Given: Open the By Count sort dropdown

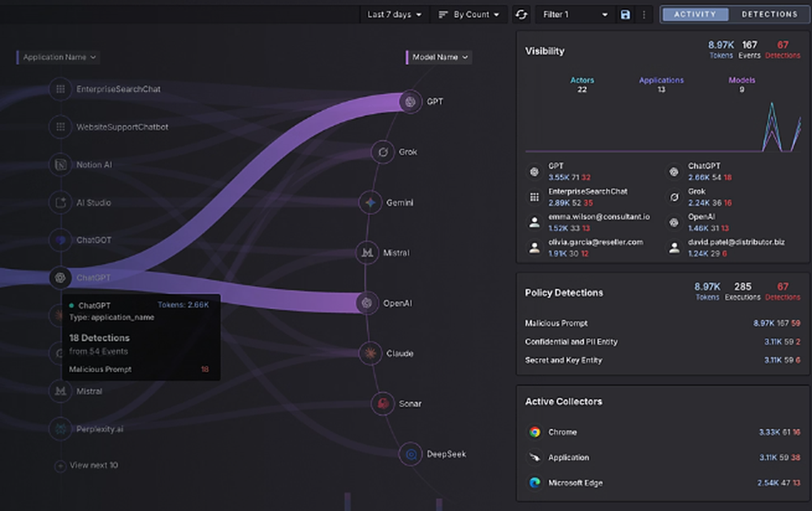Looking at the screenshot, I should pyautogui.click(x=469, y=14).
